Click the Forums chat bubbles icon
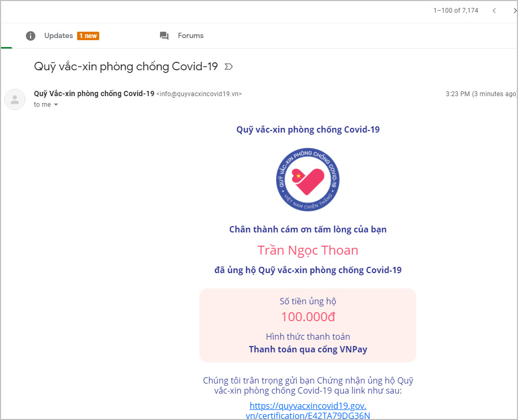 tap(164, 36)
